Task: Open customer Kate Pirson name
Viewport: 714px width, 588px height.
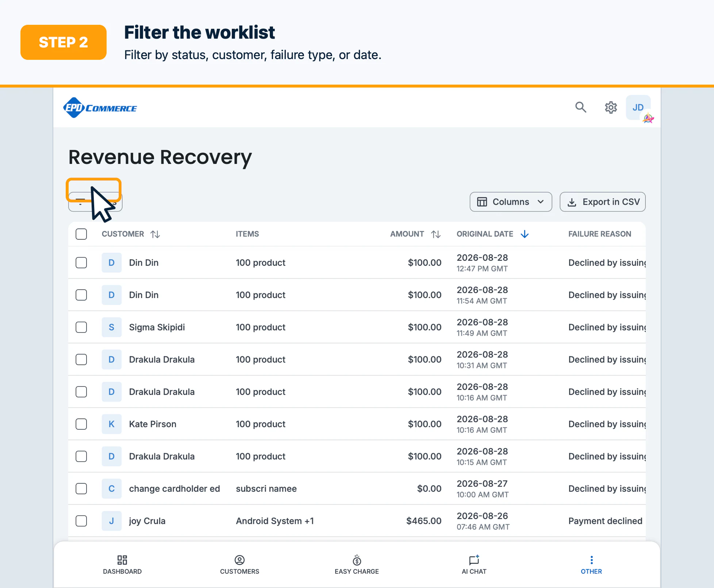Action: coord(153,424)
